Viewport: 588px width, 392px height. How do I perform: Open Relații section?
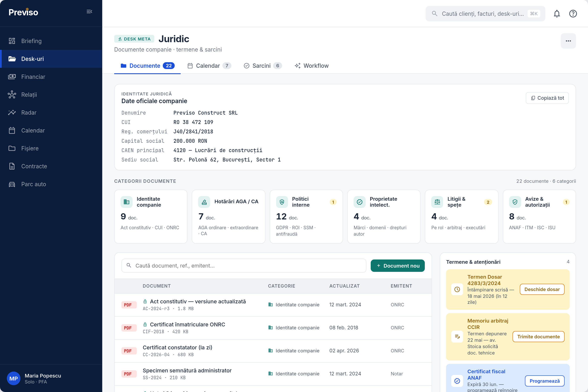[51, 95]
